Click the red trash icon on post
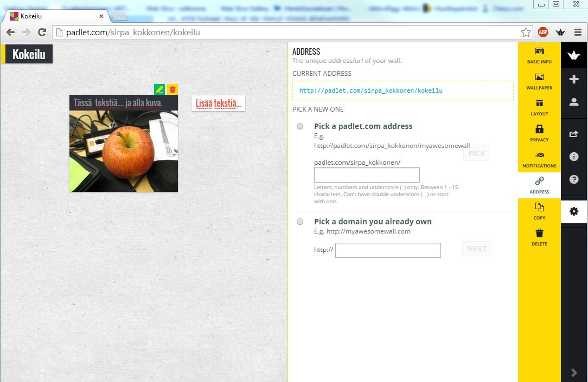 tap(172, 89)
